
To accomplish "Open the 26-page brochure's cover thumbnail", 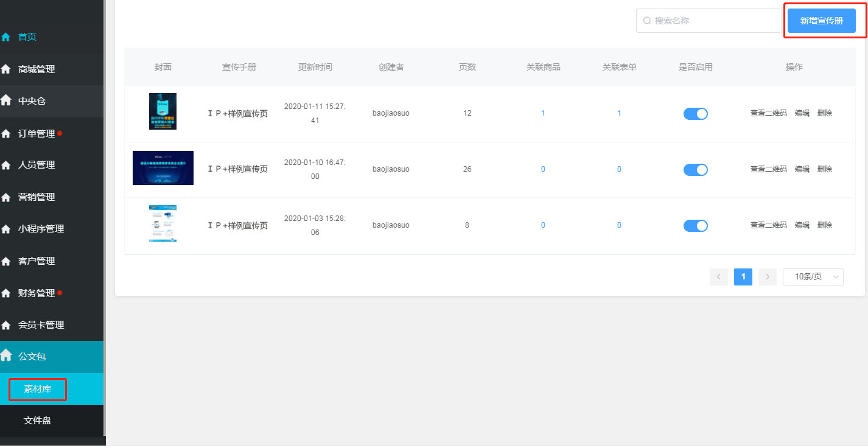I will coord(163,168).
